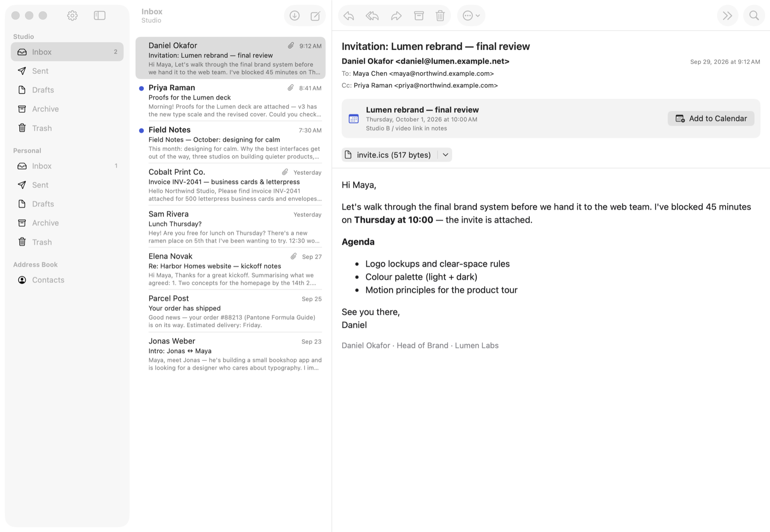770x532 pixels.
Task: Click Cc recipient Priya Raman in the header
Action: click(426, 86)
